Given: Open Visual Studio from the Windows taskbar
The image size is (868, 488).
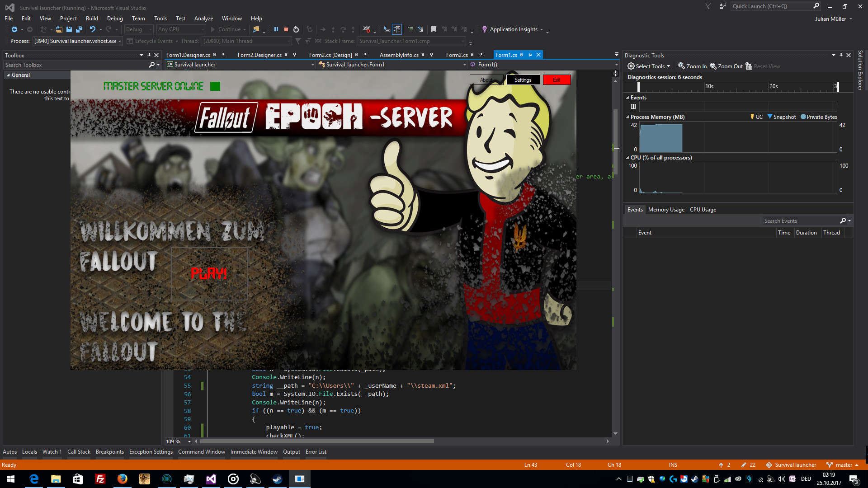Looking at the screenshot, I should tap(211, 479).
